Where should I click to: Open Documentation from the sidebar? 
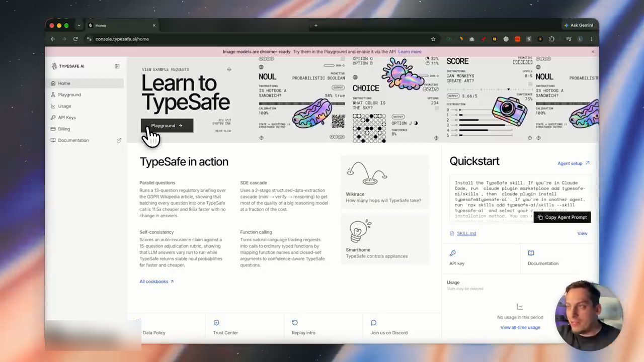point(87,140)
